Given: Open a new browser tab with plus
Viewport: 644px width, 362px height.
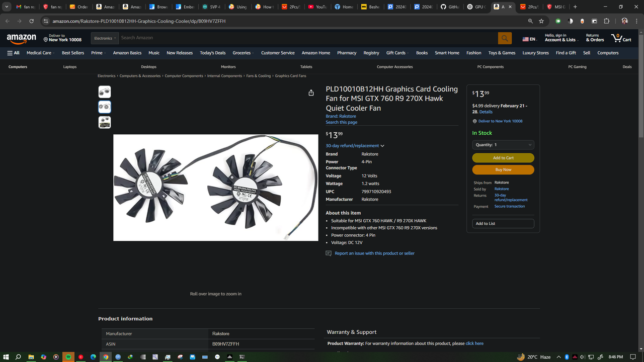Looking at the screenshot, I should 575,7.
